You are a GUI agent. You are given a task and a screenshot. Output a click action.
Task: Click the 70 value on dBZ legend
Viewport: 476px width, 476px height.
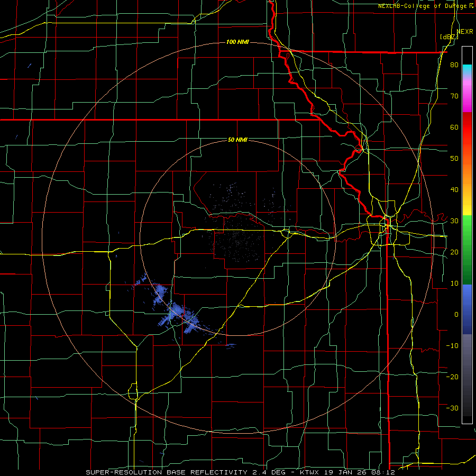click(454, 96)
